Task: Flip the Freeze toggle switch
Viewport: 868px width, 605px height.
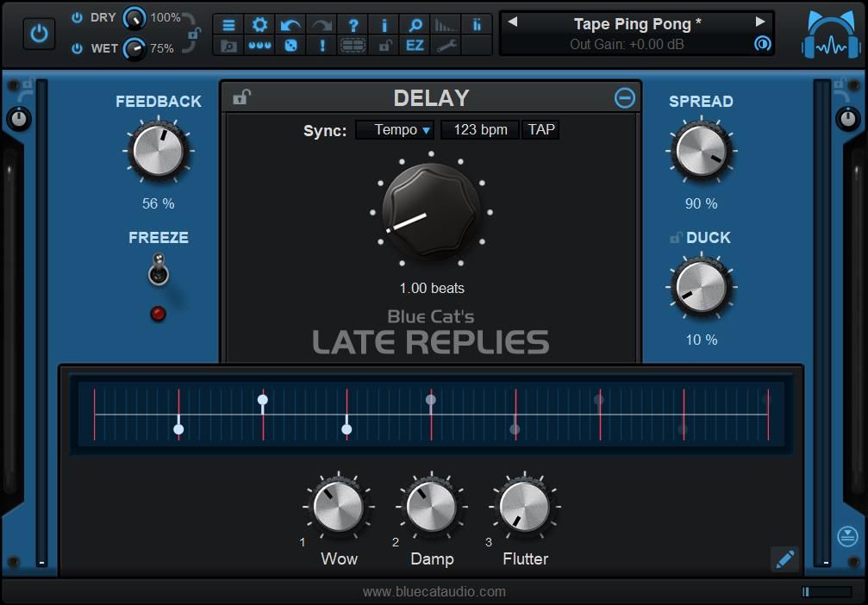Action: 158,270
